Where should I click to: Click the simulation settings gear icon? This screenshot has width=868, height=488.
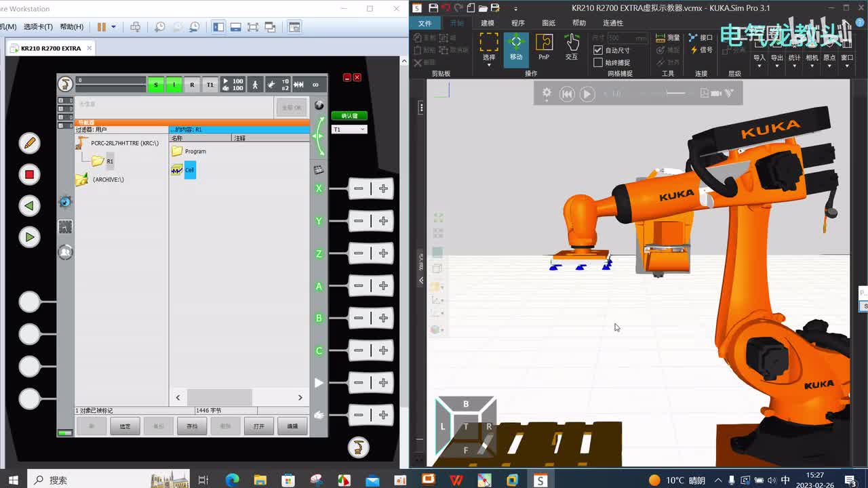[x=547, y=94]
